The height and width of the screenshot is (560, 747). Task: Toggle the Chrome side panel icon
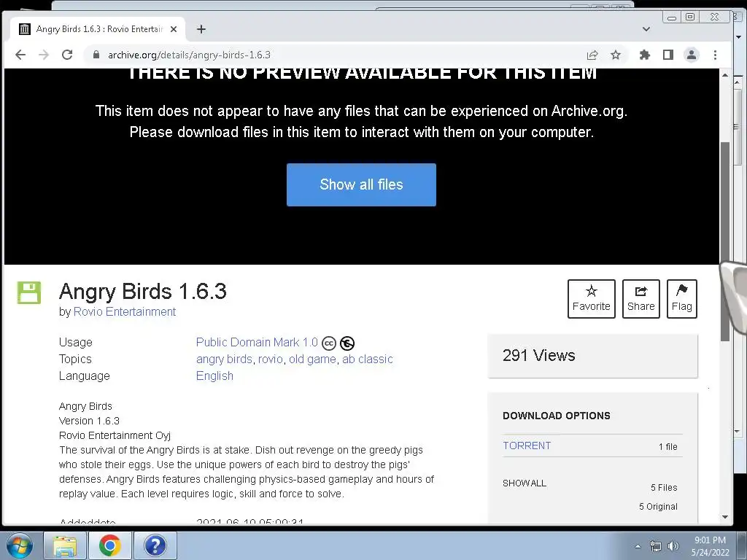coord(668,55)
